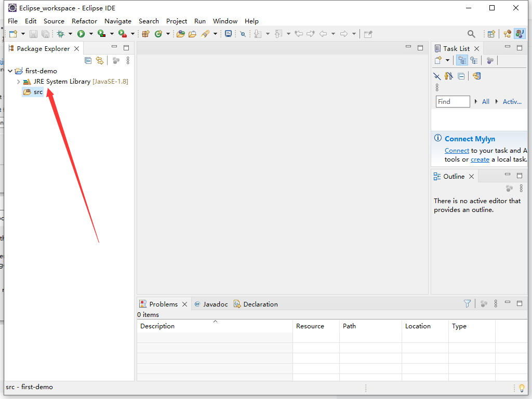The height and width of the screenshot is (399, 532).
Task: Click the Activ... link in Task List
Action: [512, 101]
